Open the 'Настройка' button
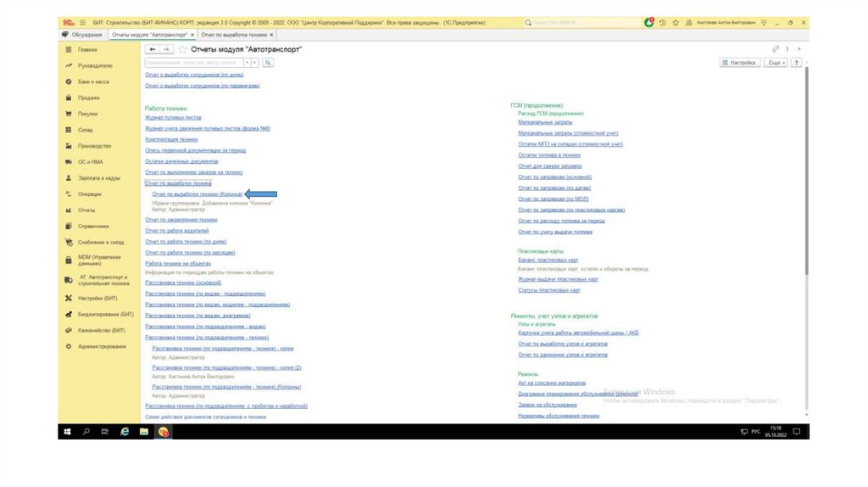Image resolution: width=868 pixels, height=487 pixels. point(739,63)
